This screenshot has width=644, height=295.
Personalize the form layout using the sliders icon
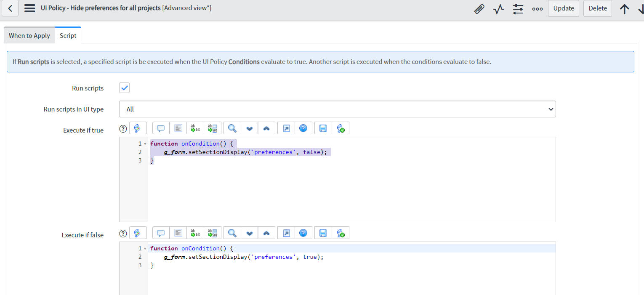pyautogui.click(x=518, y=8)
